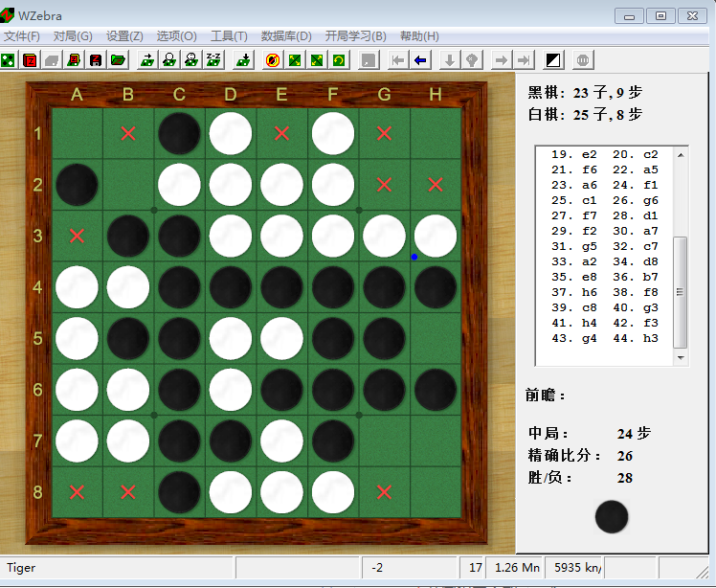The image size is (716, 588).
Task: Click the 精确比分 value '26'
Action: coord(625,456)
